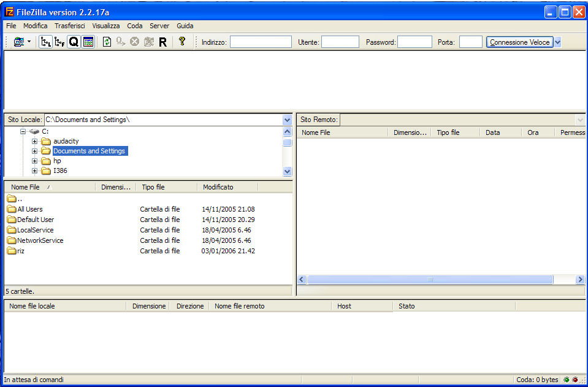Screen dimensions: 588x387
Task: Collapse the C: drive tree node
Action: (23, 132)
